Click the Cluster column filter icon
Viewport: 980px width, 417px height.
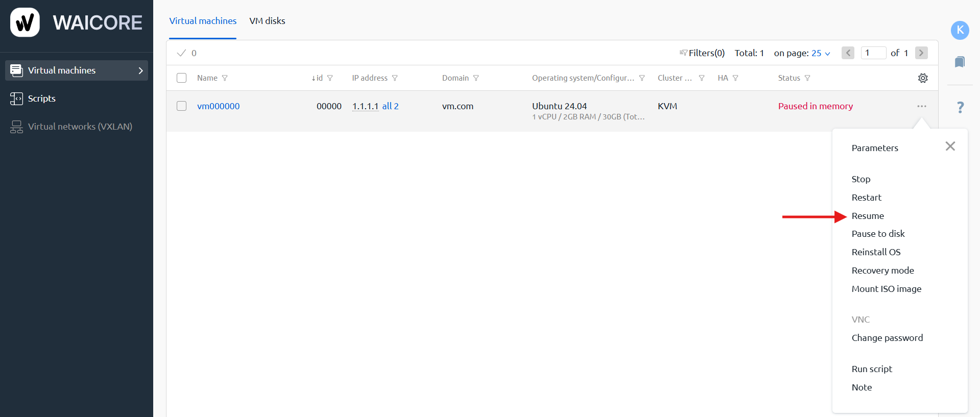702,78
